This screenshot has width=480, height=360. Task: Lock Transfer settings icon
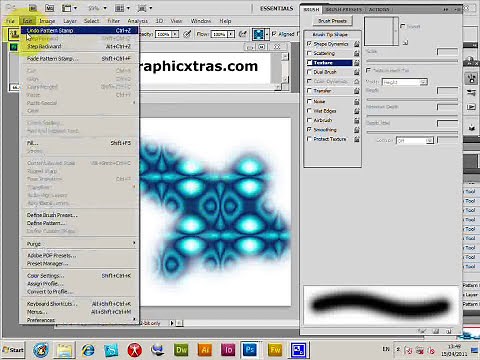pyautogui.click(x=357, y=90)
